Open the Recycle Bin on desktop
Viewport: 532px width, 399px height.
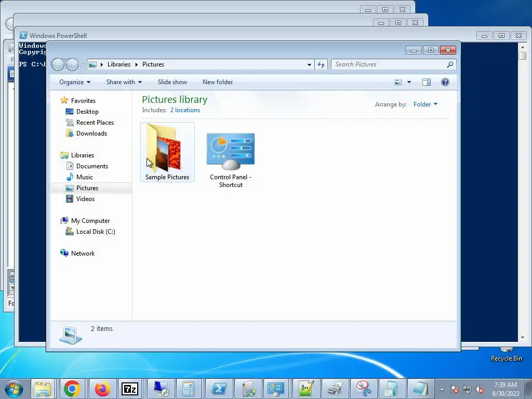pos(506,354)
